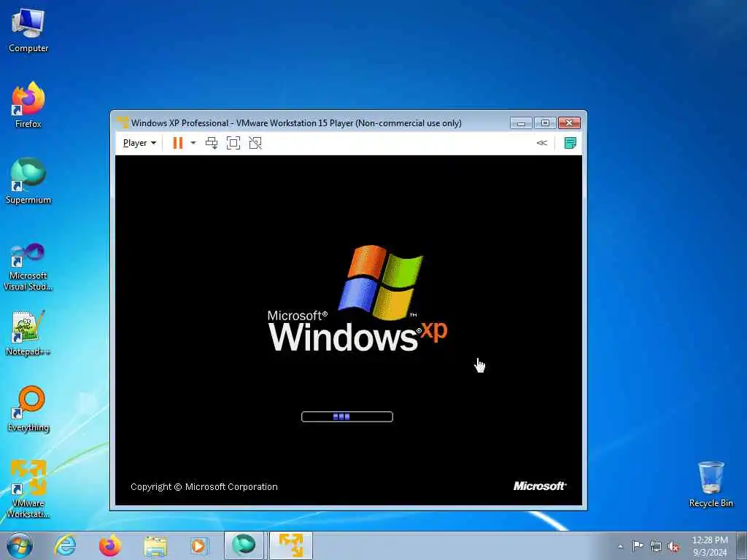Image resolution: width=747 pixels, height=560 pixels.
Task: Select the Notepad++ desktop shortcut
Action: click(28, 333)
